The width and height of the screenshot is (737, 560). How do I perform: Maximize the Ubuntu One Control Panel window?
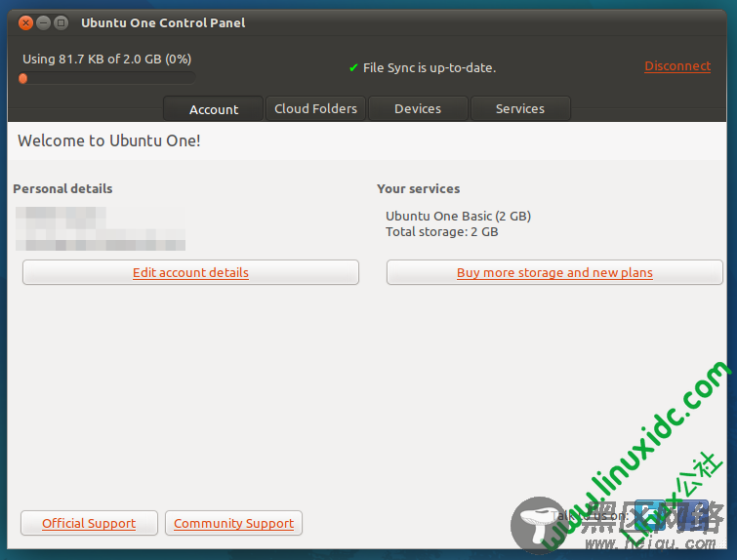point(61,22)
